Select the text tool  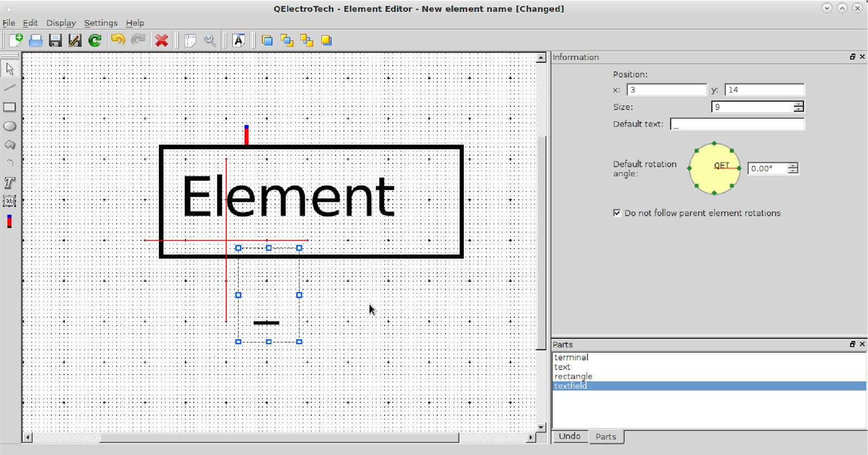point(10,182)
